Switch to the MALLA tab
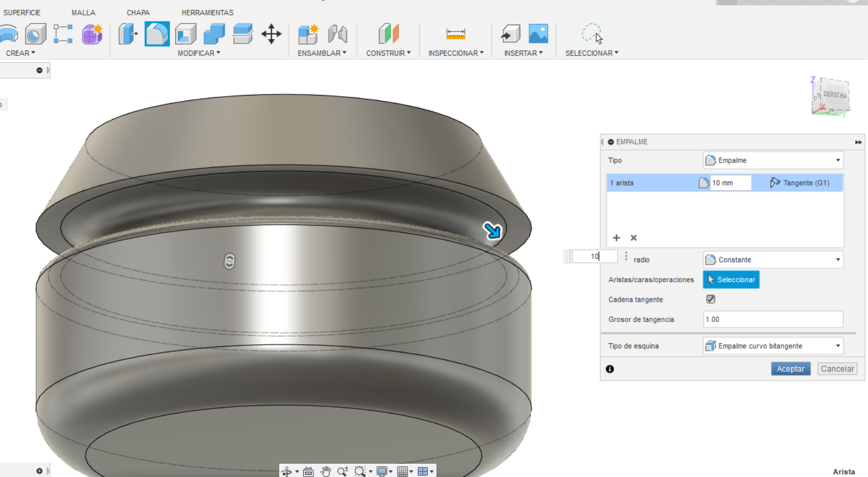The image size is (868, 477). 83,12
